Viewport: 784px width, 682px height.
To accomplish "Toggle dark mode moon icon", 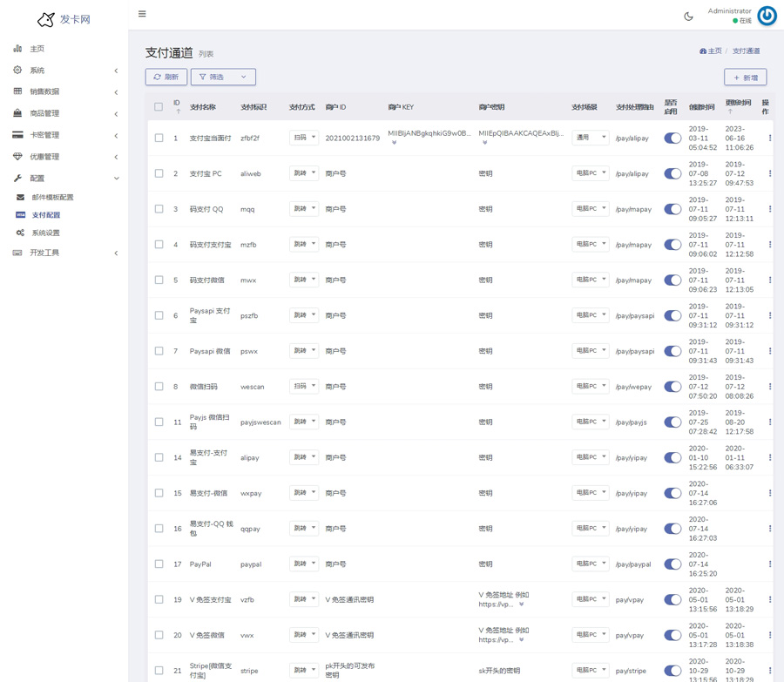I will coord(688,16).
